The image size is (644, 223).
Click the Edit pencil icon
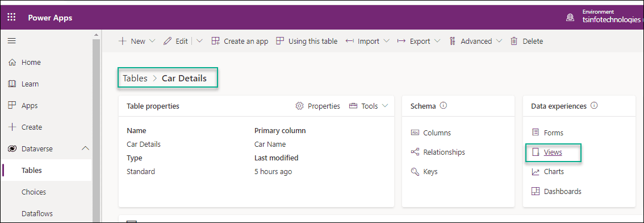click(x=167, y=41)
